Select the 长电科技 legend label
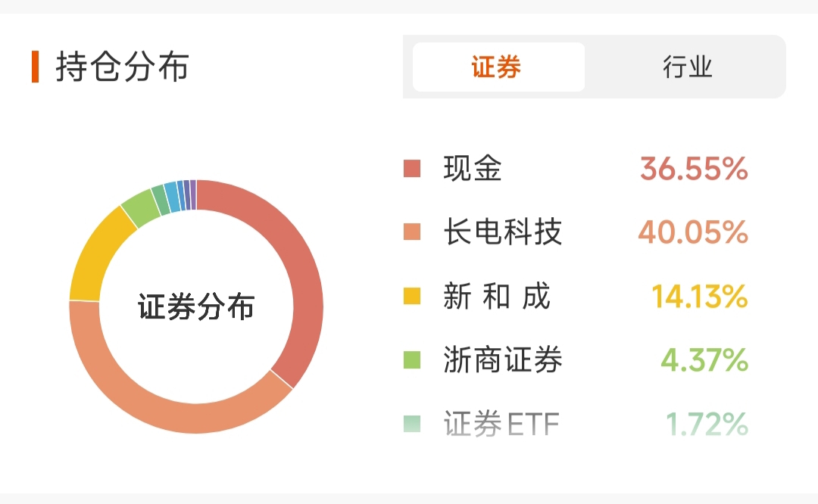Screen dimensions: 818x504 502,232
